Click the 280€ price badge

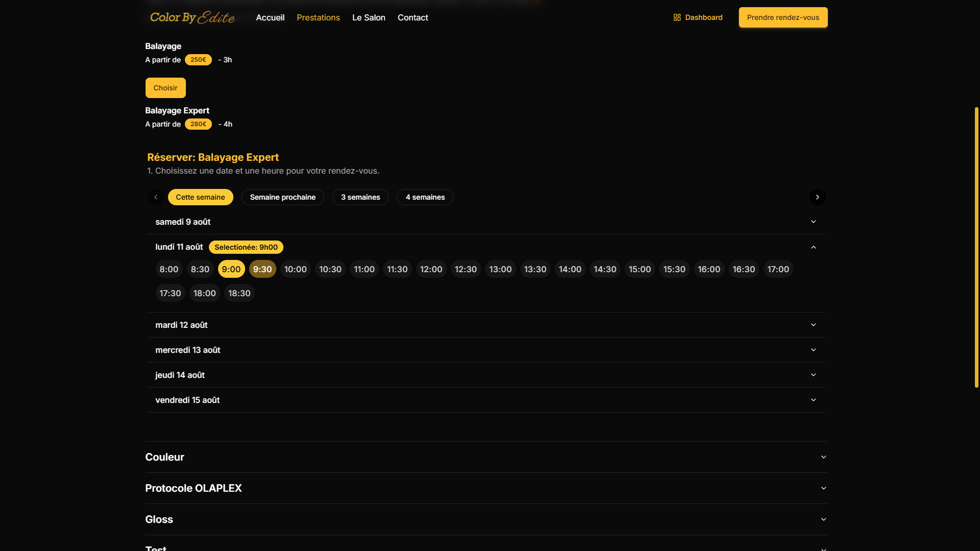198,124
